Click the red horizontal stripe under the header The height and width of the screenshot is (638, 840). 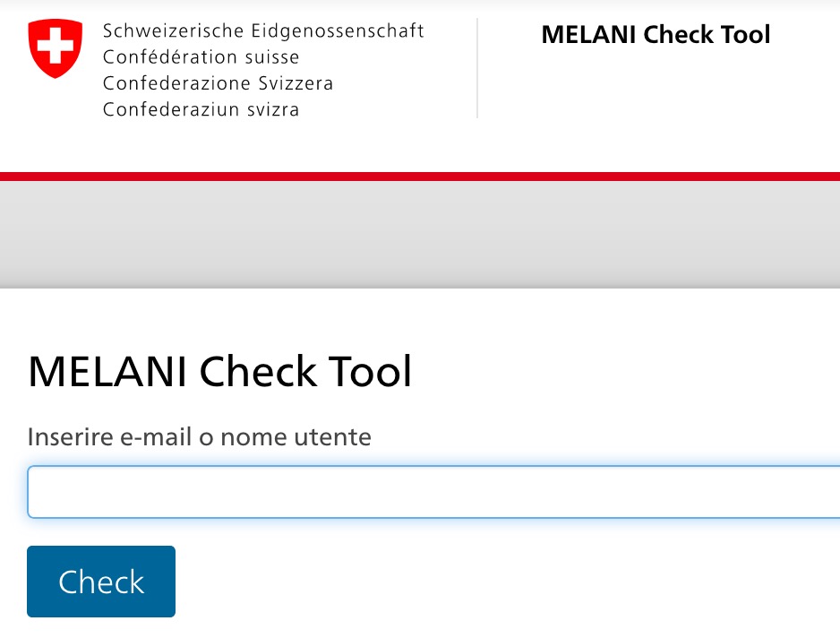coord(420,177)
